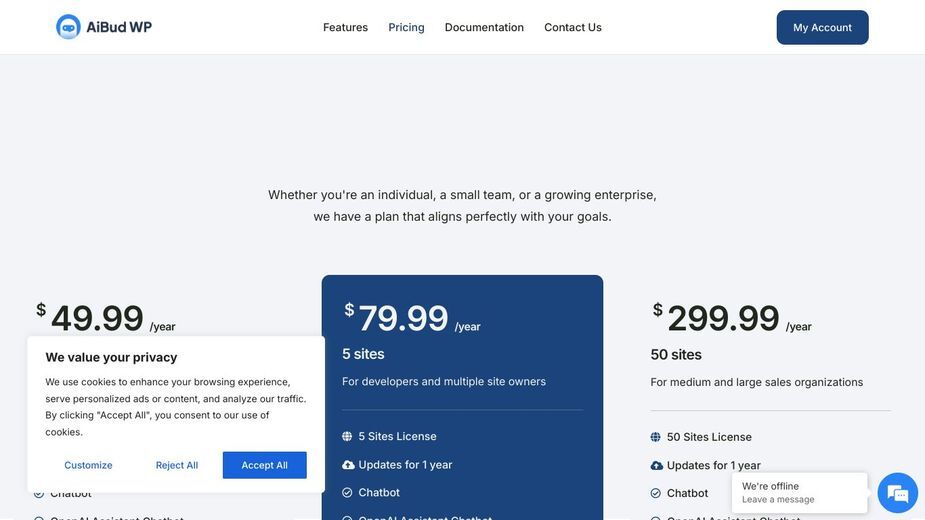925x520 pixels.
Task: Click checkmark icon beside Chatbot in 79.99 plan
Action: coord(347,492)
